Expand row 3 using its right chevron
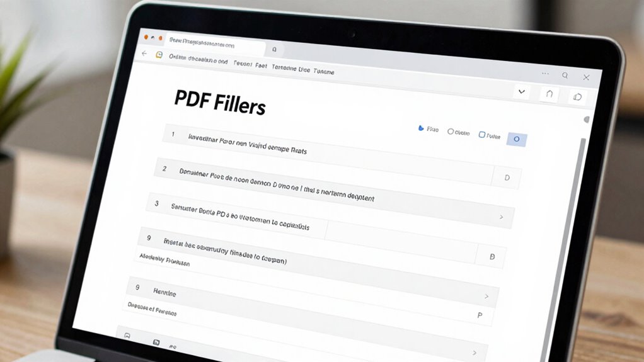Viewport: 644px width, 362px height. tap(501, 217)
